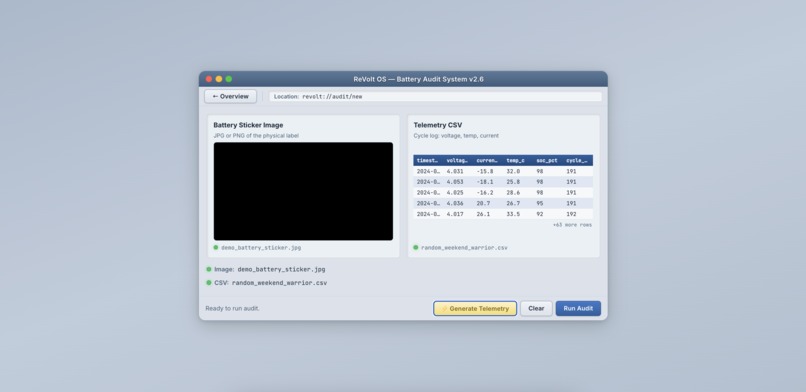
Task: Select voltage cell 4.036
Action: 455,203
